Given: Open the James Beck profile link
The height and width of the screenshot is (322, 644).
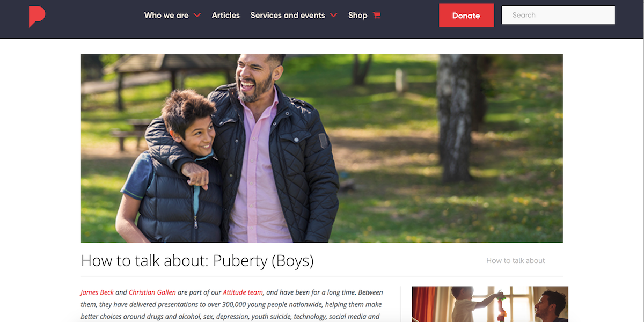Looking at the screenshot, I should coord(97,292).
